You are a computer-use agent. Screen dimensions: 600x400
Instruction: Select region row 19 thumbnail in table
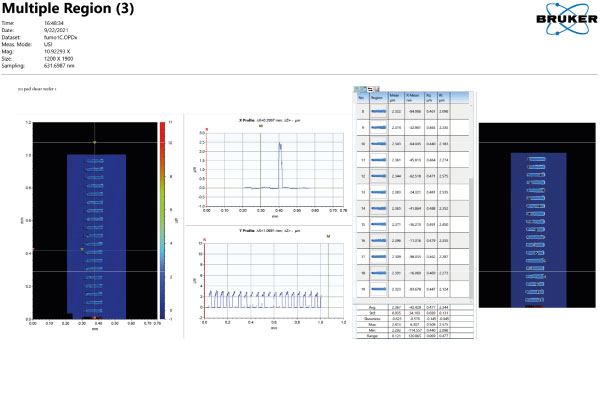click(379, 290)
